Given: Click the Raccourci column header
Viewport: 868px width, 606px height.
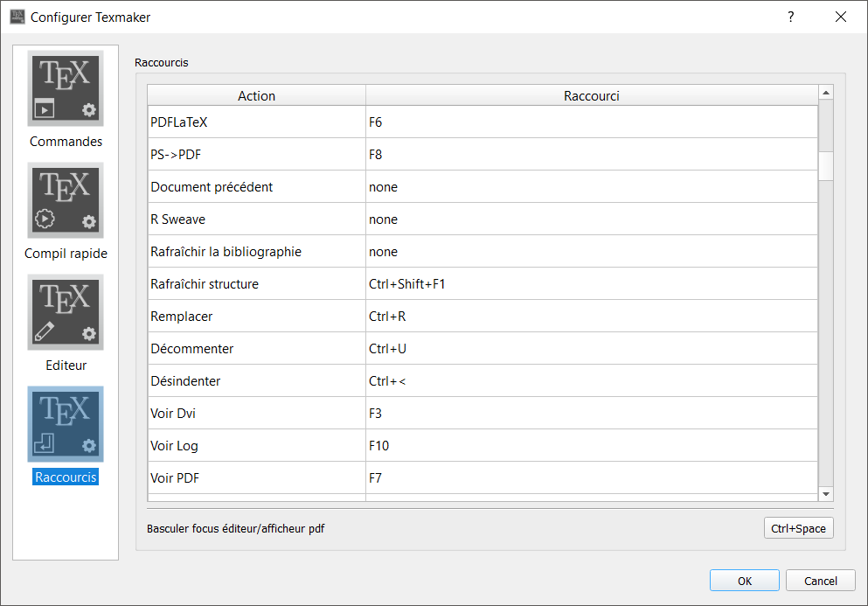Looking at the screenshot, I should pos(591,95).
